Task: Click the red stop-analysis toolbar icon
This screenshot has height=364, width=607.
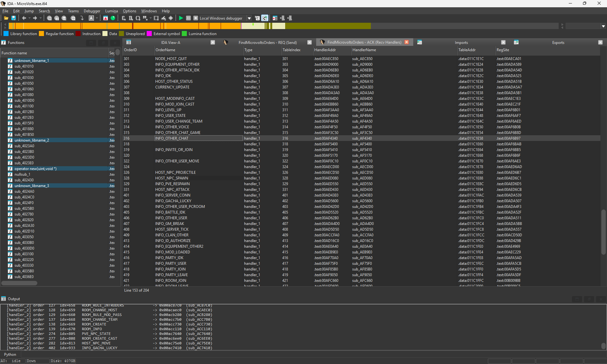Action: point(106,18)
